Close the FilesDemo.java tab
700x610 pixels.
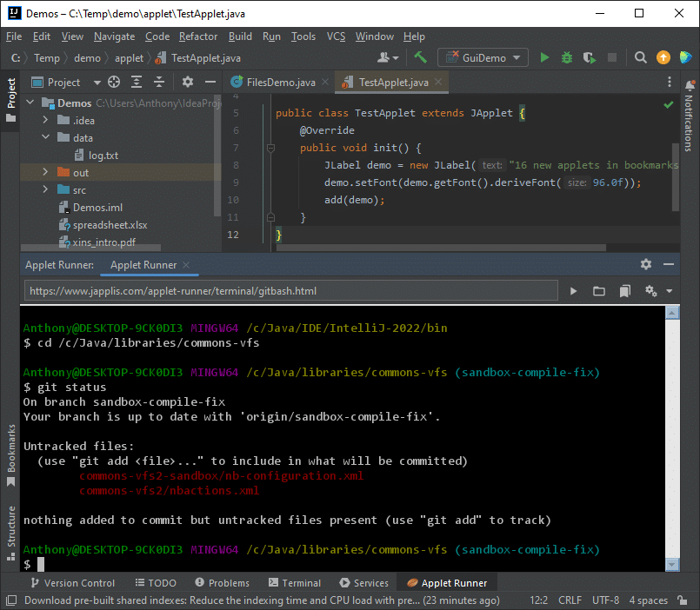(325, 82)
